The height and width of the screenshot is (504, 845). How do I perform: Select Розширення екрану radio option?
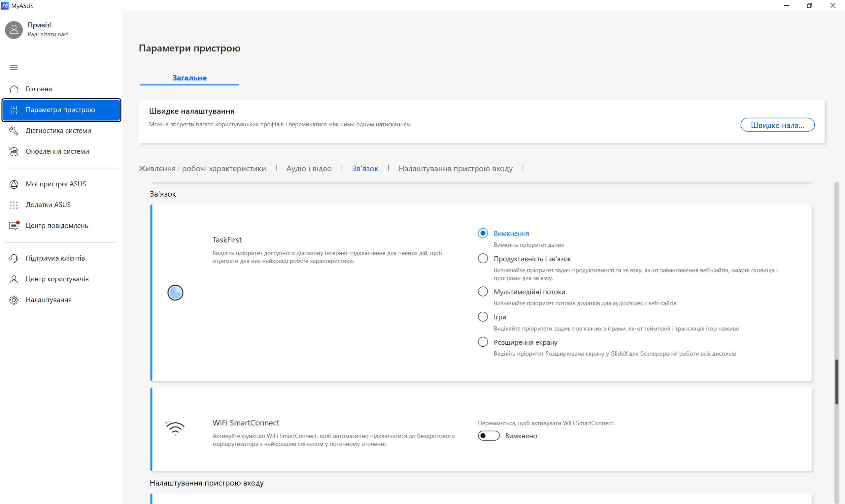pyautogui.click(x=483, y=342)
